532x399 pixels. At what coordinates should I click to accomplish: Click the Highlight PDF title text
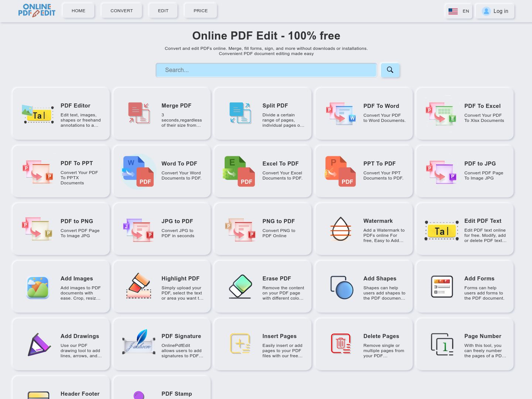180,279
